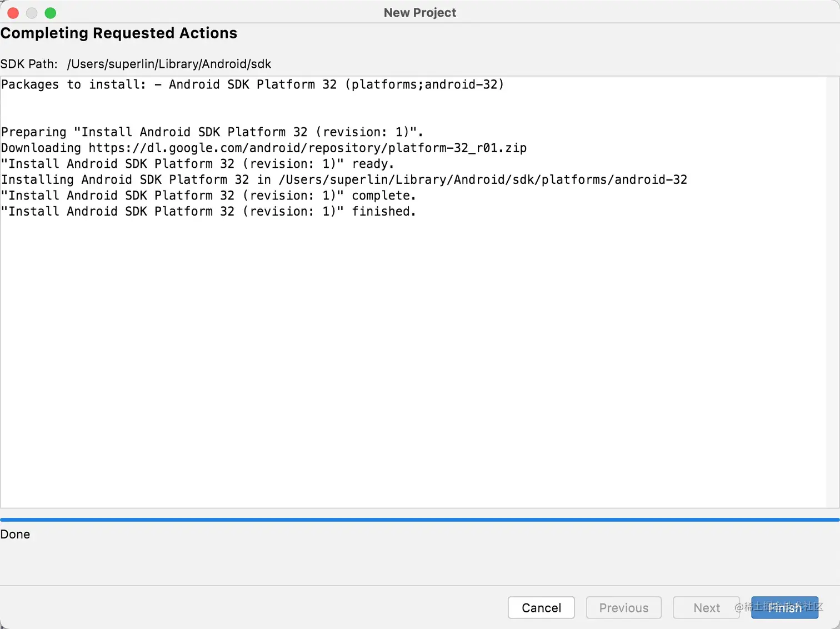Click the "New Project" window title
The image size is (840, 629).
(x=420, y=13)
